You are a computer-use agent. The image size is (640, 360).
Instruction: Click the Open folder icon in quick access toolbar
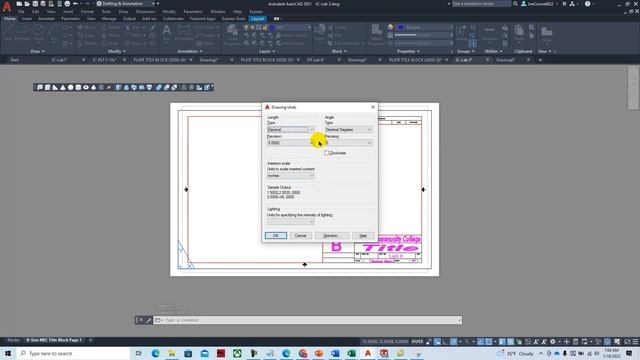[27, 4]
